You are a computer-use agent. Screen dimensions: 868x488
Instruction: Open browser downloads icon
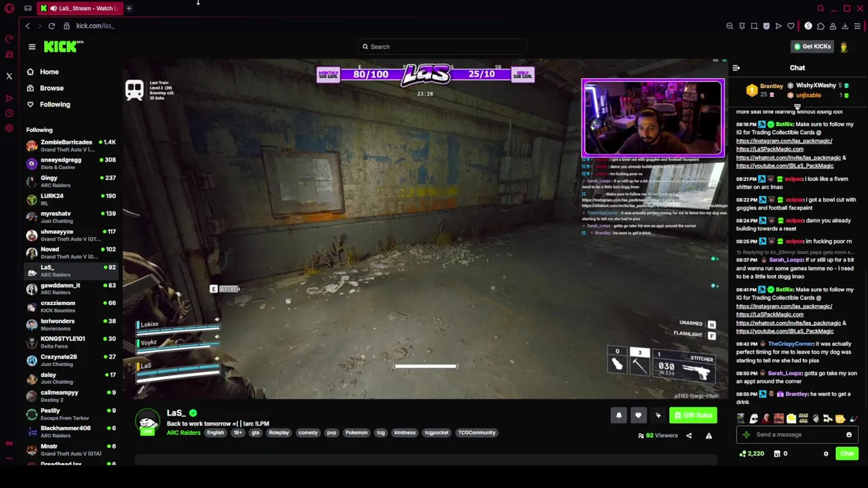tap(845, 26)
